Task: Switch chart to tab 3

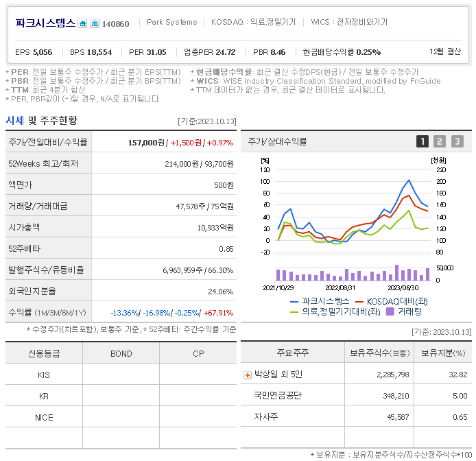Action: (457, 141)
